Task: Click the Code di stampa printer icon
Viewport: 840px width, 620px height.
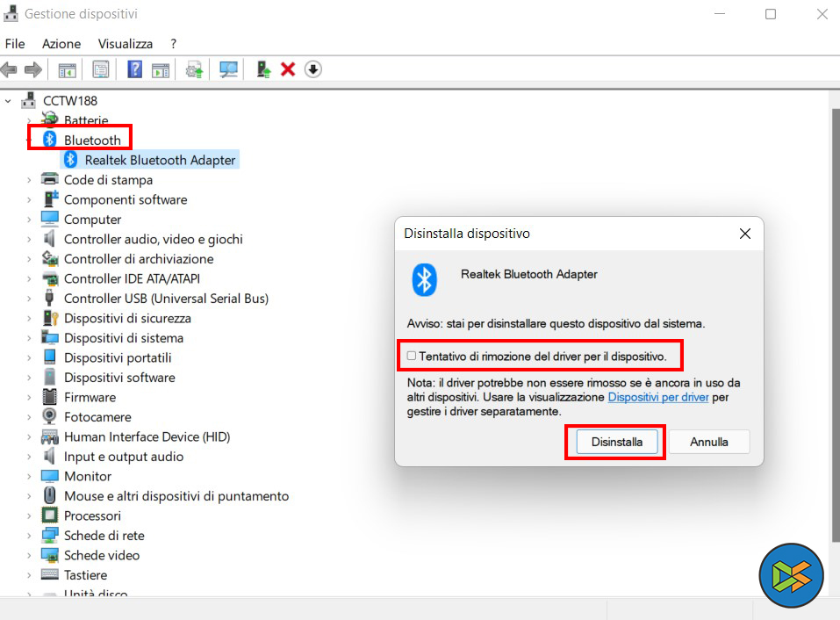Action: [x=50, y=179]
